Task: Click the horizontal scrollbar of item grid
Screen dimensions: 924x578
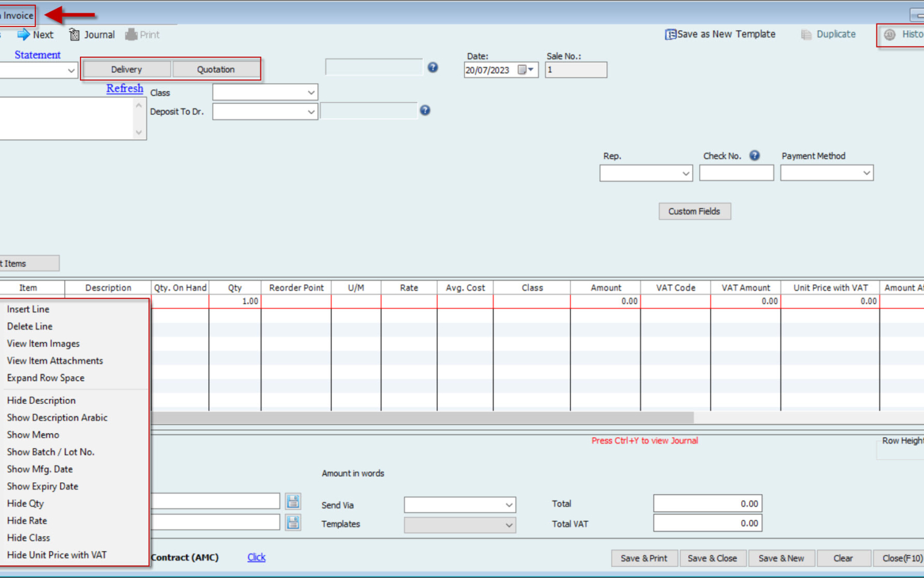Action: point(422,417)
